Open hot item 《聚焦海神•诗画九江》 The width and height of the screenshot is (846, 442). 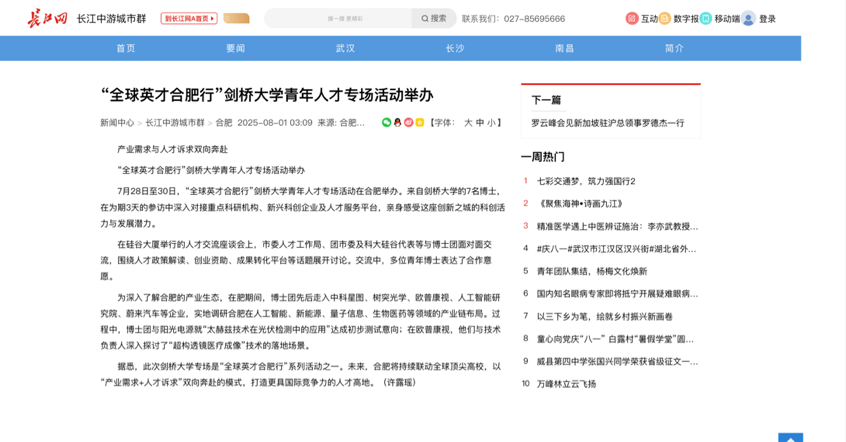(580, 203)
